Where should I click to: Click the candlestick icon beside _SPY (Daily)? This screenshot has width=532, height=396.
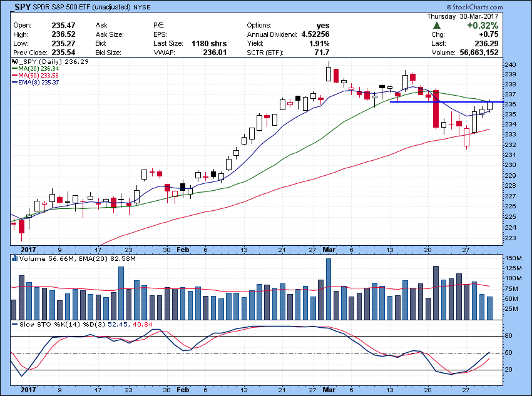tap(14, 62)
